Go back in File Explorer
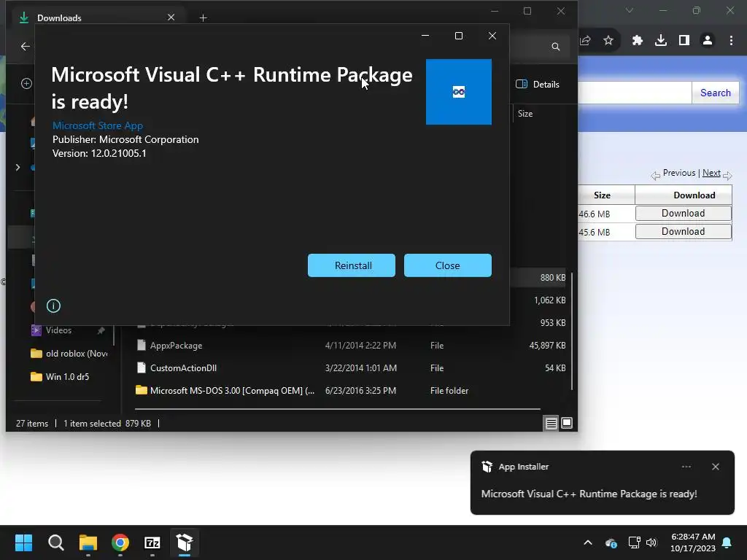This screenshot has width=747, height=560. coord(26,46)
